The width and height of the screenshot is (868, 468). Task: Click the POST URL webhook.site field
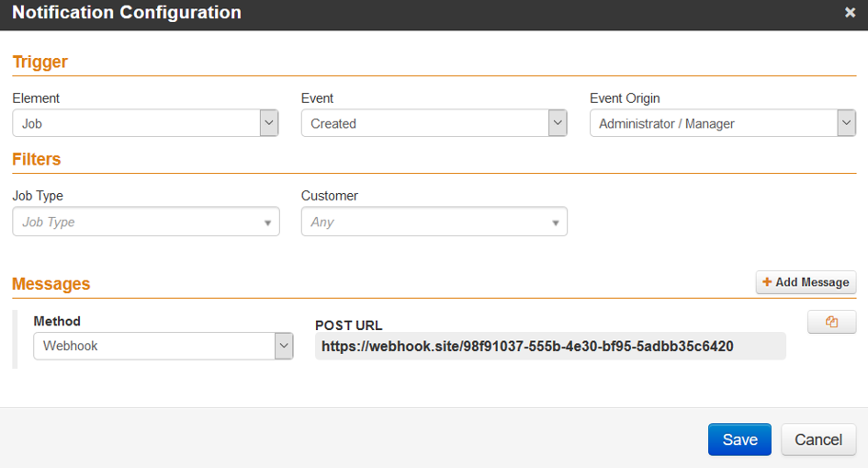tap(550, 346)
